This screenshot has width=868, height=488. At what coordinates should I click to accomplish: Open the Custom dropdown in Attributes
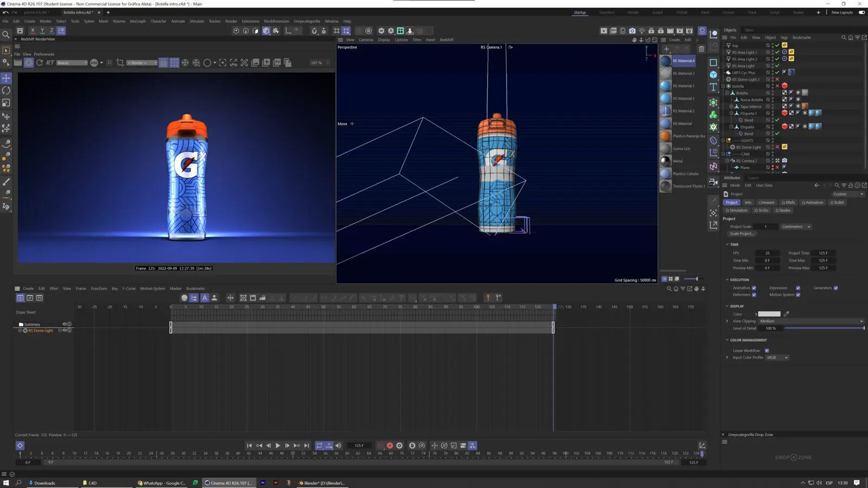pyautogui.click(x=848, y=194)
